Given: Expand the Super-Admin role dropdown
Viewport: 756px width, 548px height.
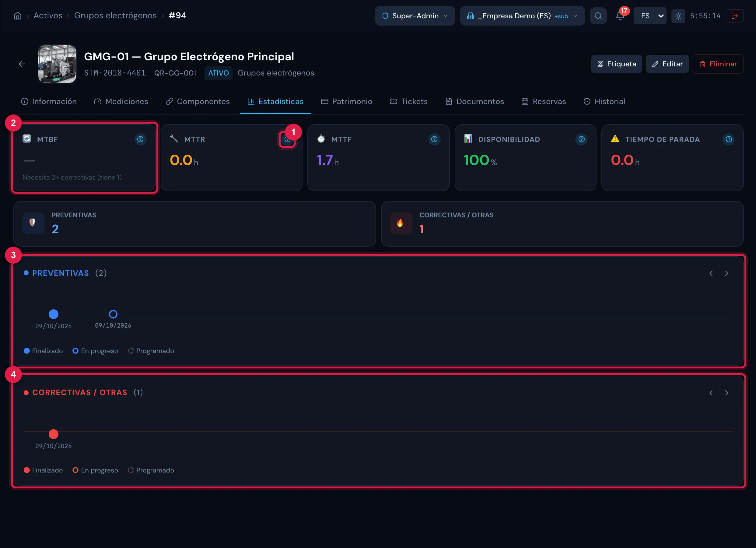Looking at the screenshot, I should [x=415, y=16].
